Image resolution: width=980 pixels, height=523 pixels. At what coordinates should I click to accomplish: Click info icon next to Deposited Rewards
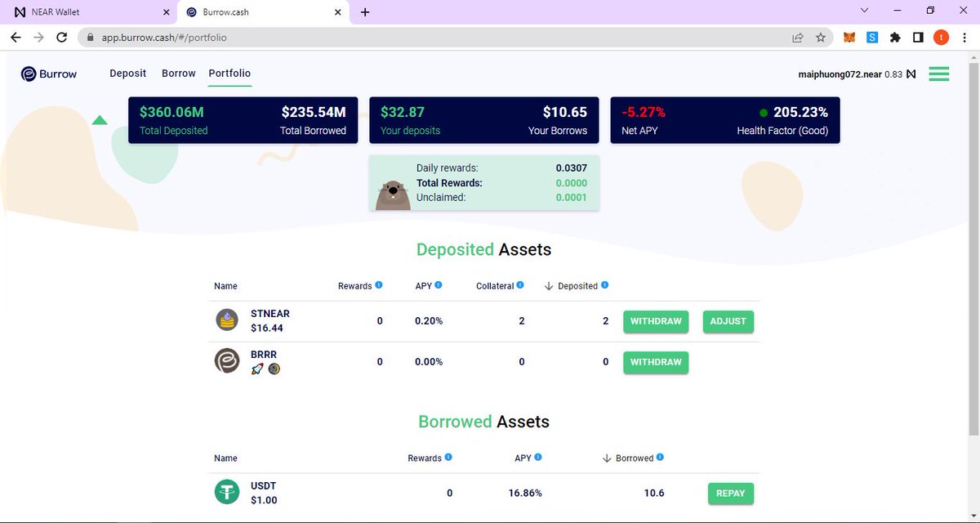[x=379, y=285]
